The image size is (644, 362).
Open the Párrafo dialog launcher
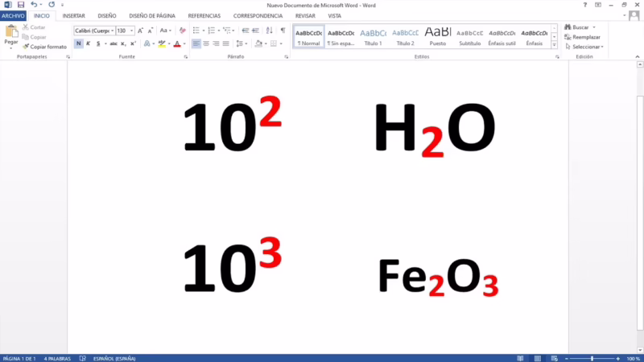[287, 57]
